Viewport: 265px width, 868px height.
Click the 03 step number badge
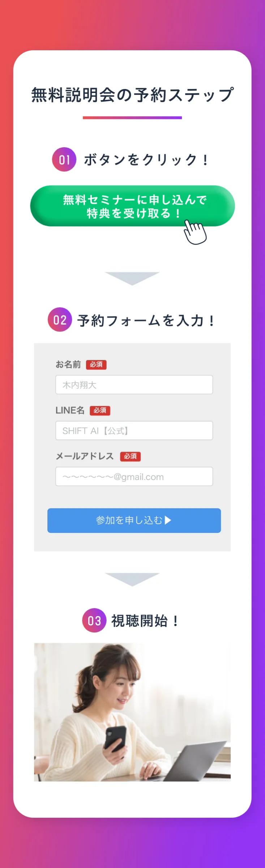[x=95, y=621]
